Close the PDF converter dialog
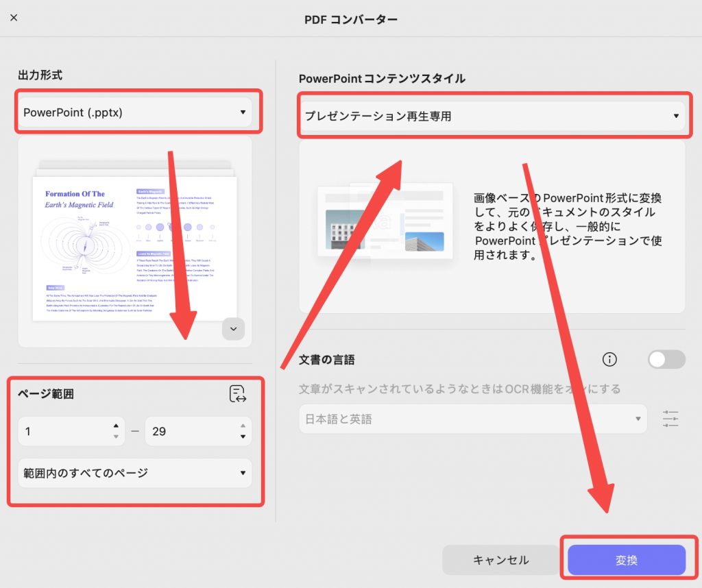This screenshot has width=702, height=588. pos(14,17)
